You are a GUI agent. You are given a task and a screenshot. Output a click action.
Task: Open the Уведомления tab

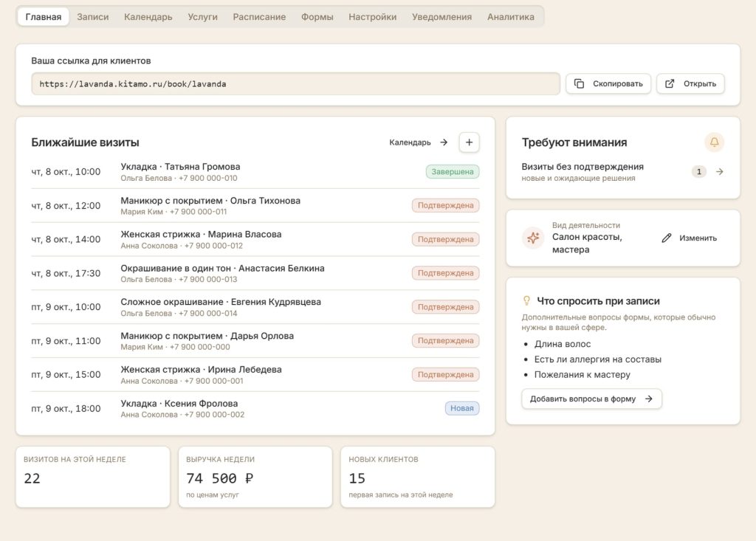[x=441, y=17]
